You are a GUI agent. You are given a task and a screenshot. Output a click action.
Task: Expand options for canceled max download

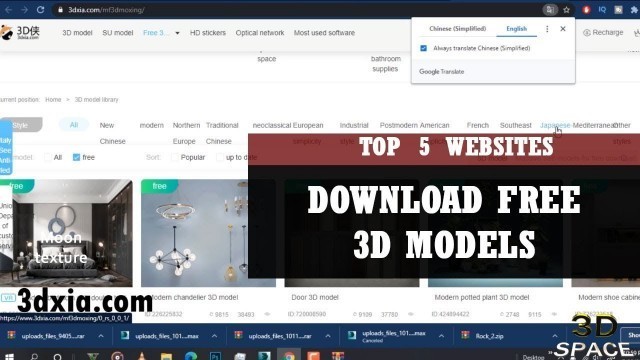[x=441, y=336]
